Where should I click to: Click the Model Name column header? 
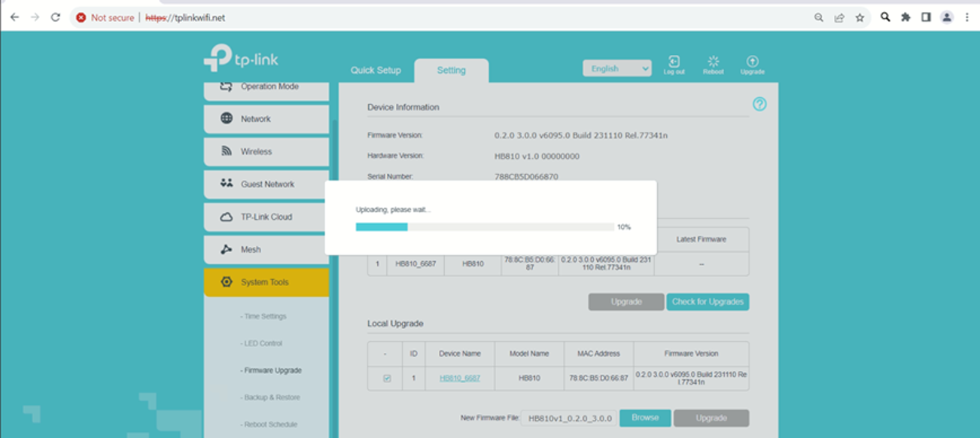tap(529, 354)
